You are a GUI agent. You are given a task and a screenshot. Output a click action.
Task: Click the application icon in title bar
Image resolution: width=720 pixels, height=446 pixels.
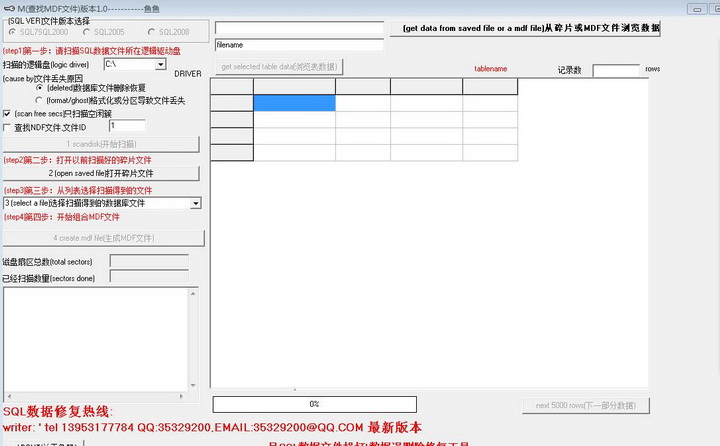pyautogui.click(x=9, y=8)
